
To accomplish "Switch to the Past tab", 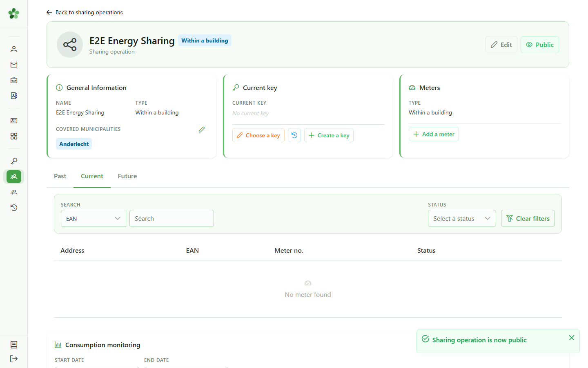I will tap(60, 176).
